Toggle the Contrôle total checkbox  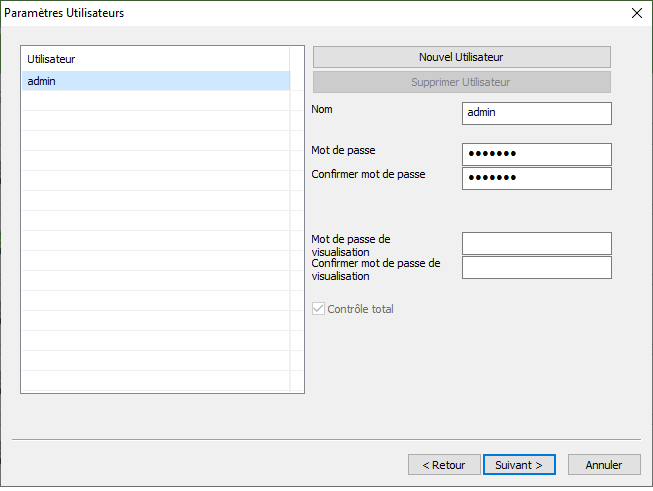319,309
